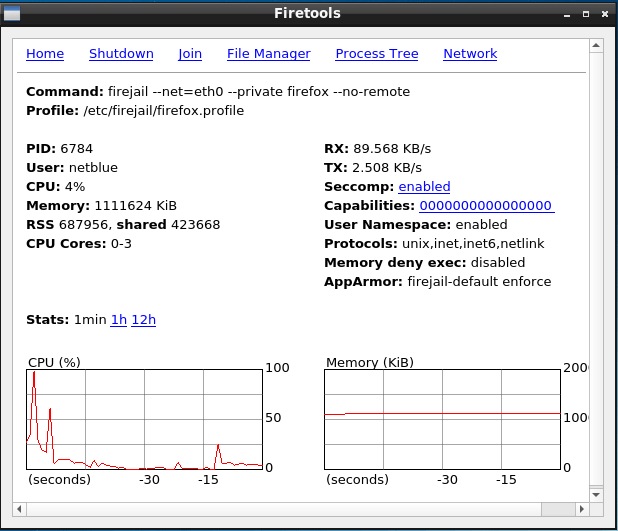Click the window menu icon in title bar

pos(12,14)
